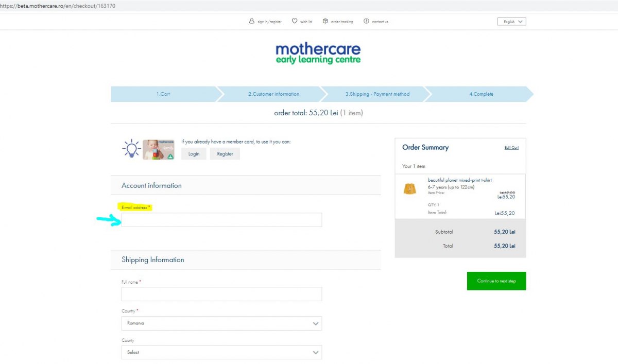Go to the 2.Customer information step
This screenshot has height=364, width=618.
pos(273,94)
